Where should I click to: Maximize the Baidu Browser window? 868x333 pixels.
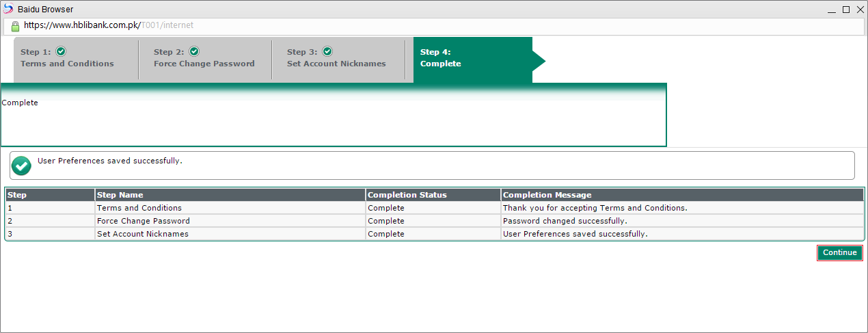pos(845,10)
